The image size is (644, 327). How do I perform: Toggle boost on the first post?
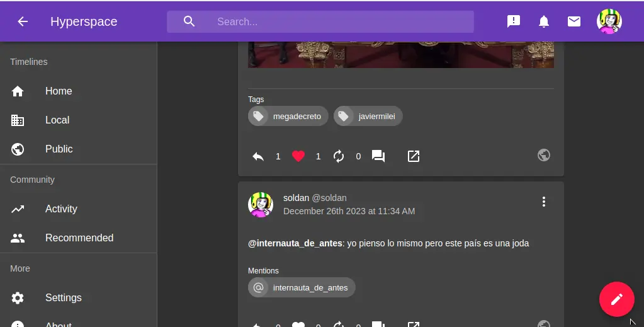coord(339,156)
